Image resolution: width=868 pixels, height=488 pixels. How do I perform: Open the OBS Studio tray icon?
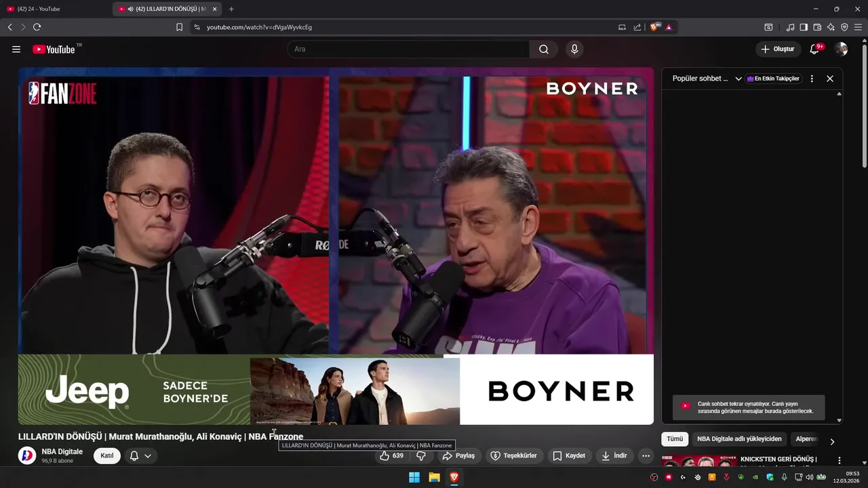pyautogui.click(x=654, y=477)
